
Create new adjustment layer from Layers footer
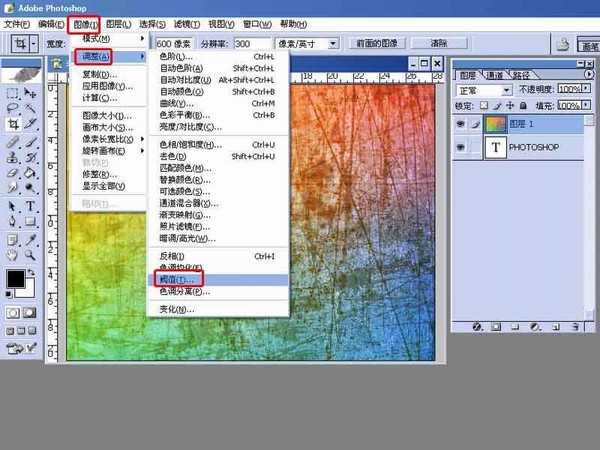(x=535, y=327)
